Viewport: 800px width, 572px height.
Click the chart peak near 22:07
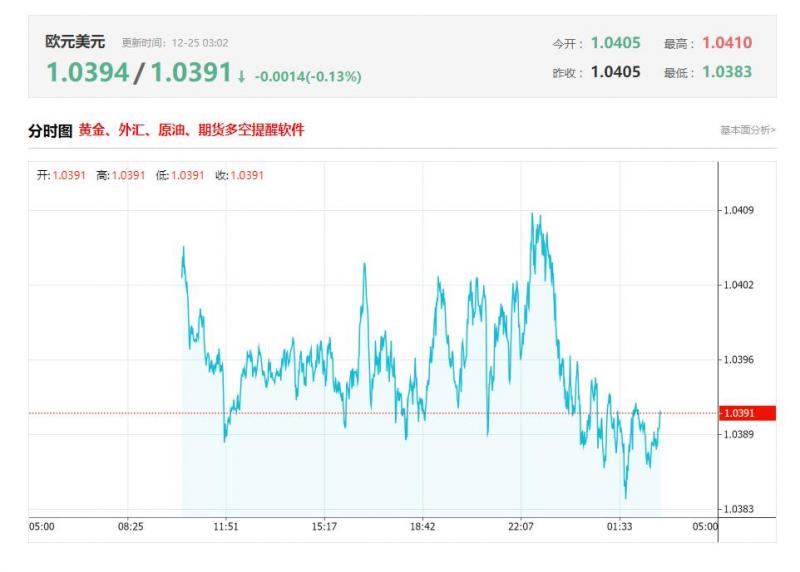(532, 214)
